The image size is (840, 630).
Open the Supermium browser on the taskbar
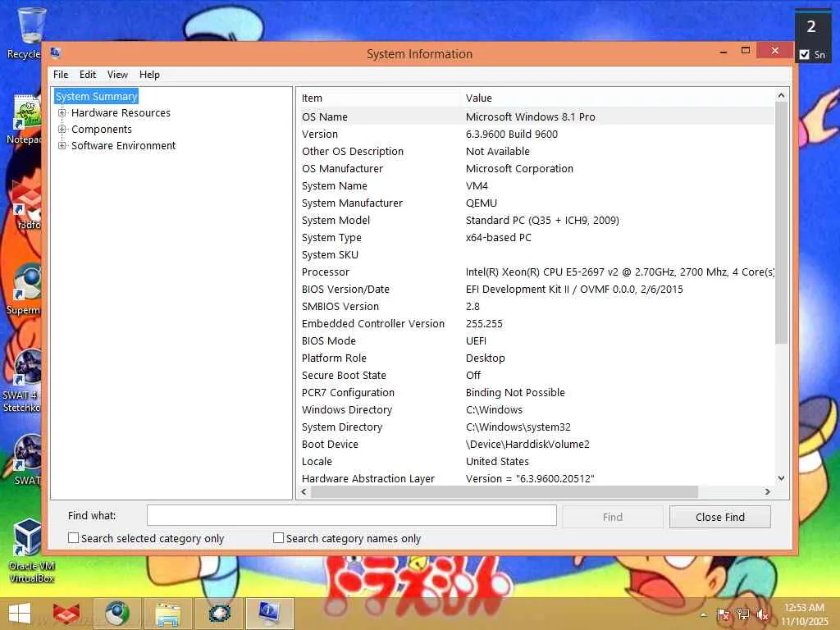116,614
